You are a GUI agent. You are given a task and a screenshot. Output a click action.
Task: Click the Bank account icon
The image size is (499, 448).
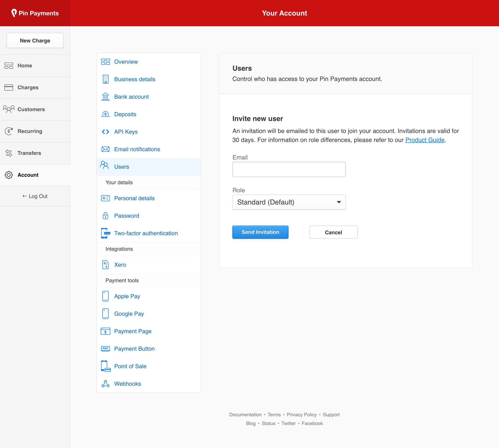[x=105, y=97]
